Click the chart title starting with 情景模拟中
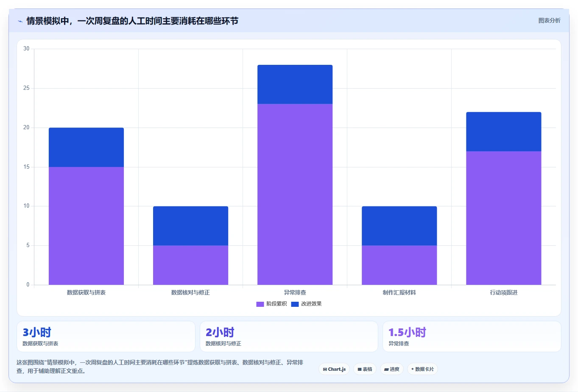The width and height of the screenshot is (578, 392). tap(132, 21)
